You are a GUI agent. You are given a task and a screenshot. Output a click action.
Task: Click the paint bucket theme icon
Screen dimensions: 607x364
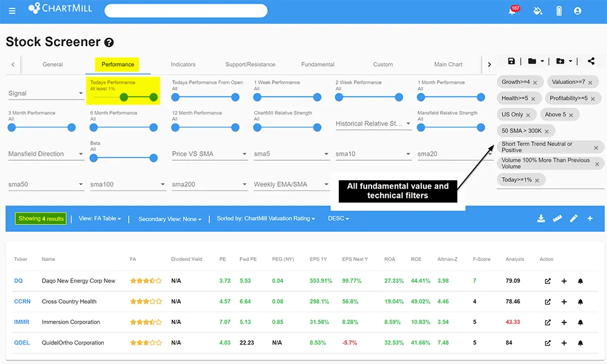coord(537,11)
